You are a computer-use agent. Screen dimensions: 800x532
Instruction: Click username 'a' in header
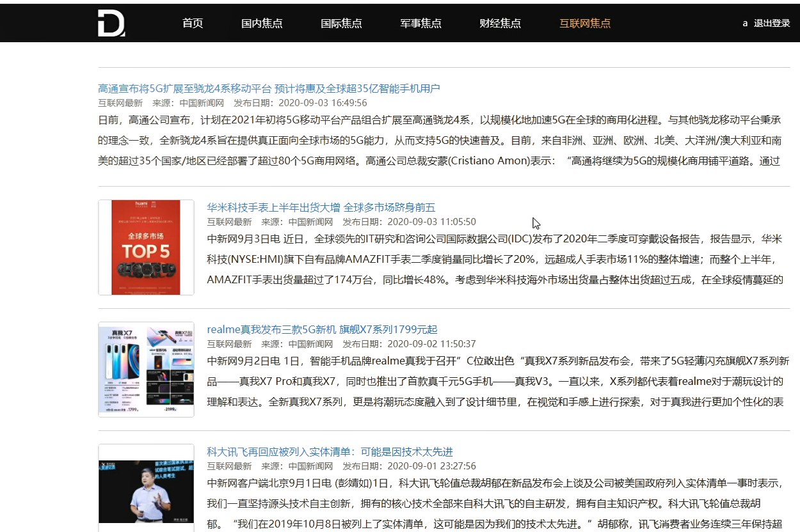(745, 24)
